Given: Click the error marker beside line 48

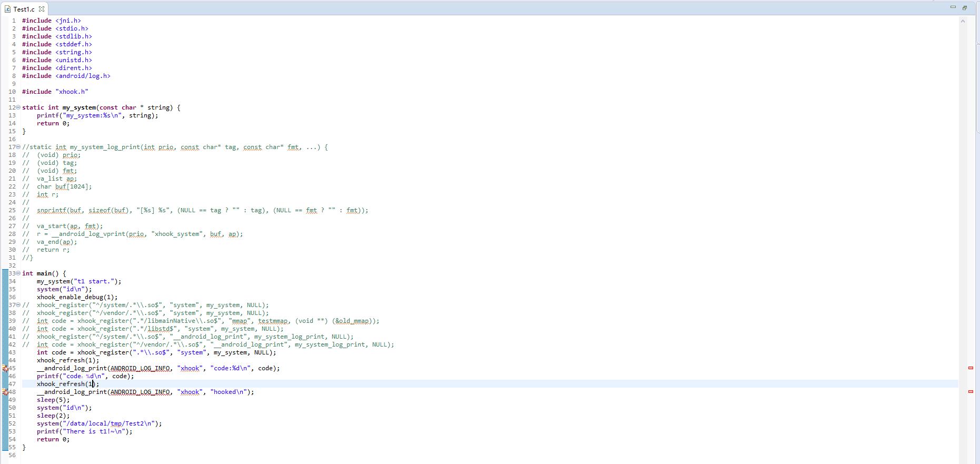Looking at the screenshot, I should [x=5, y=392].
